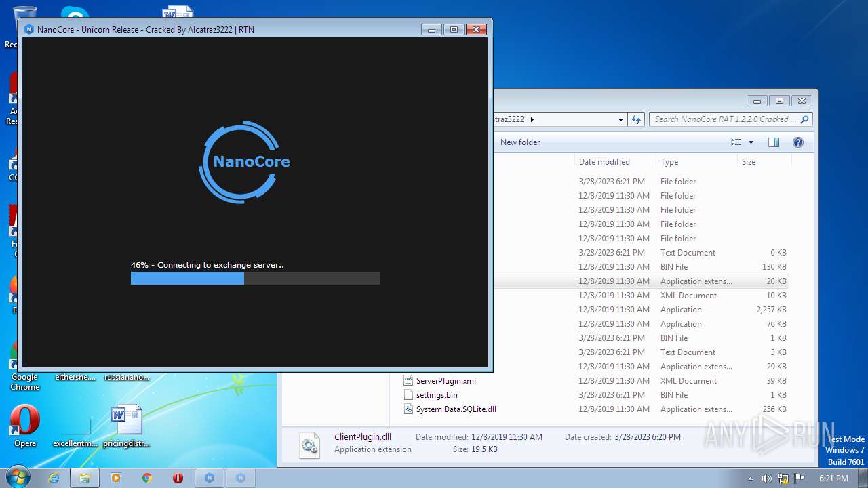Click the NanoCore title bar icon
The image size is (868, 488).
point(29,29)
